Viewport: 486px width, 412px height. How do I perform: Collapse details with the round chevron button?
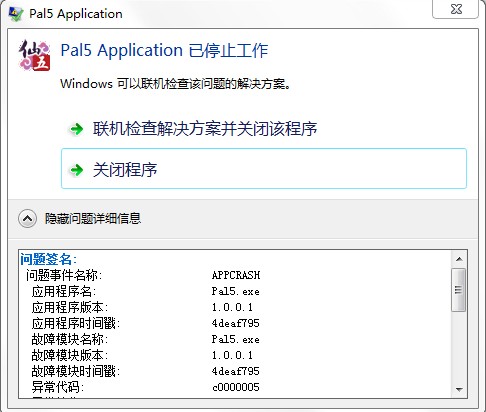coord(27,219)
